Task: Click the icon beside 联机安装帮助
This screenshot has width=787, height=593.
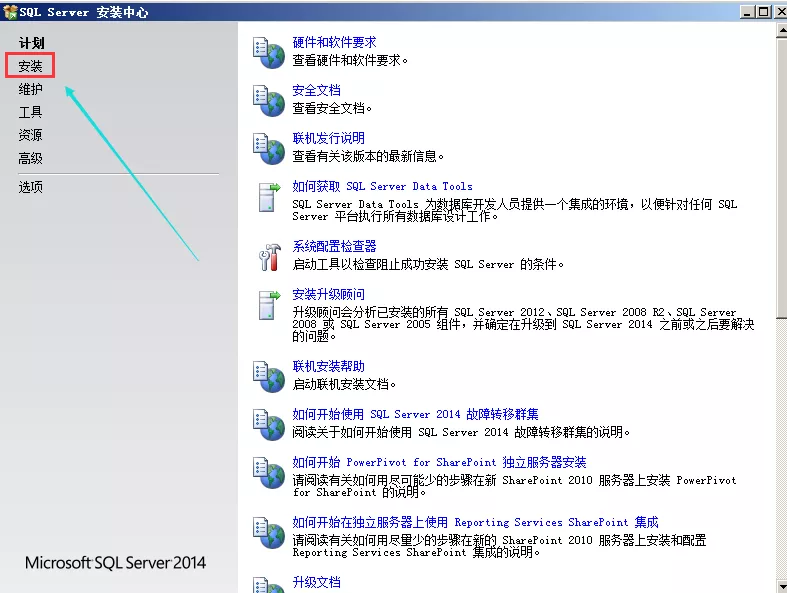Action: (x=269, y=377)
